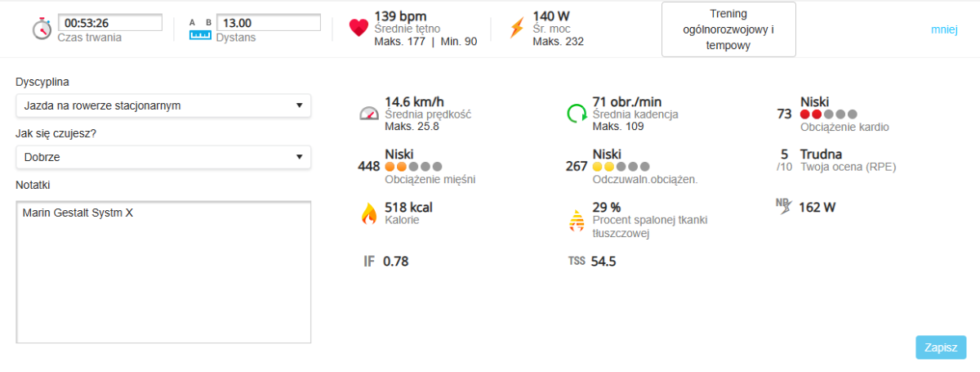Click the normalized power NP icon
The image size is (980, 372).
coord(784,207)
